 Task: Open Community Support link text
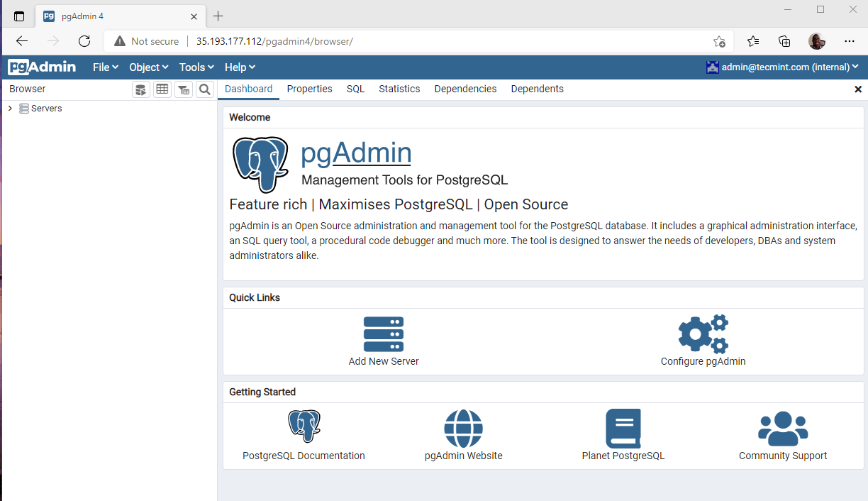[783, 456]
